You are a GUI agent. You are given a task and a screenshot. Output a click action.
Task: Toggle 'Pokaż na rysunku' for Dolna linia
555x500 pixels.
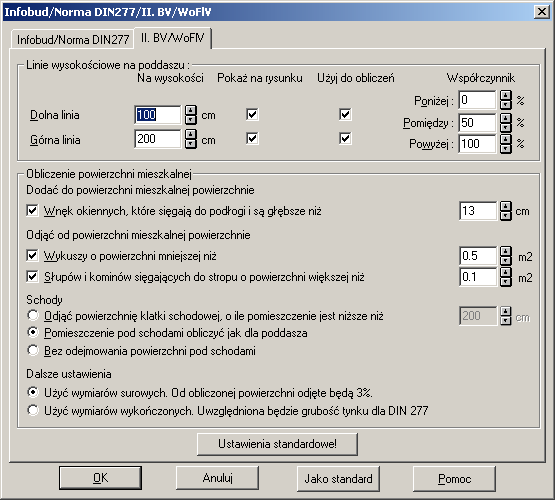[x=252, y=114]
